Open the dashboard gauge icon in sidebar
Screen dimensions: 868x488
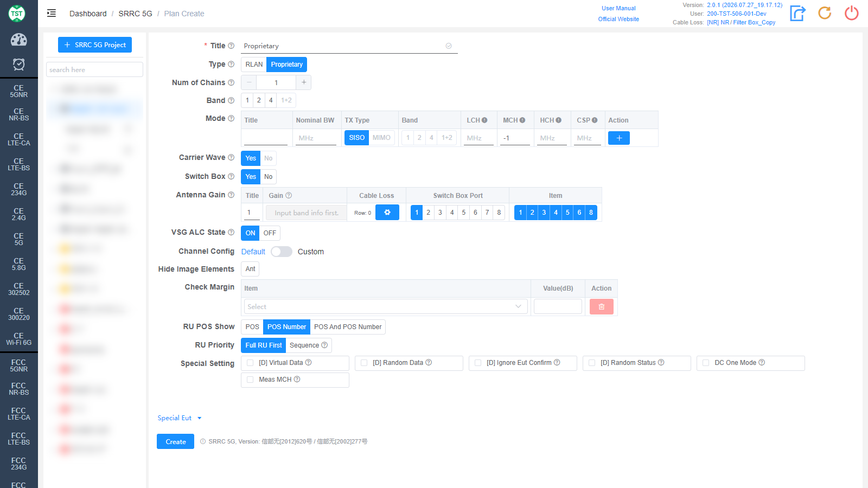click(x=18, y=40)
